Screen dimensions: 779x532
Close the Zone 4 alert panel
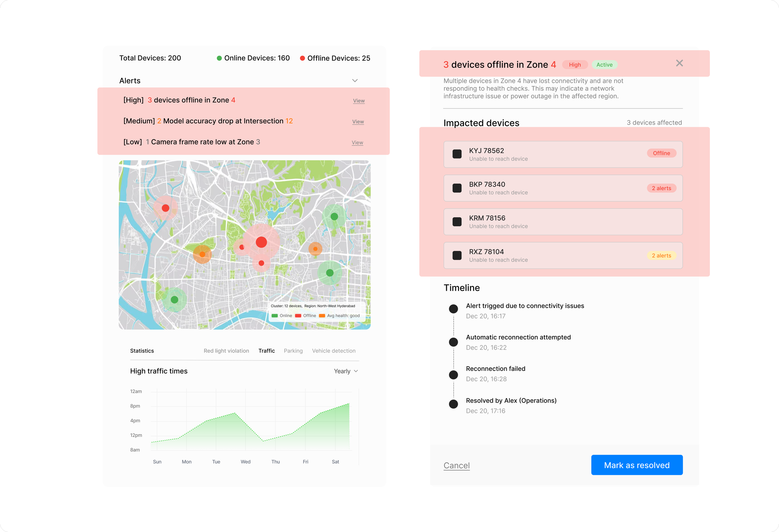(x=679, y=63)
